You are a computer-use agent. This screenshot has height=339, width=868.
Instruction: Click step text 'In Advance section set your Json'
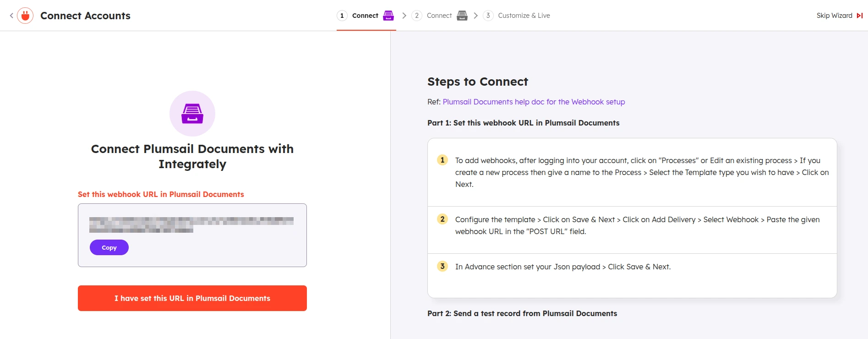pos(563,267)
